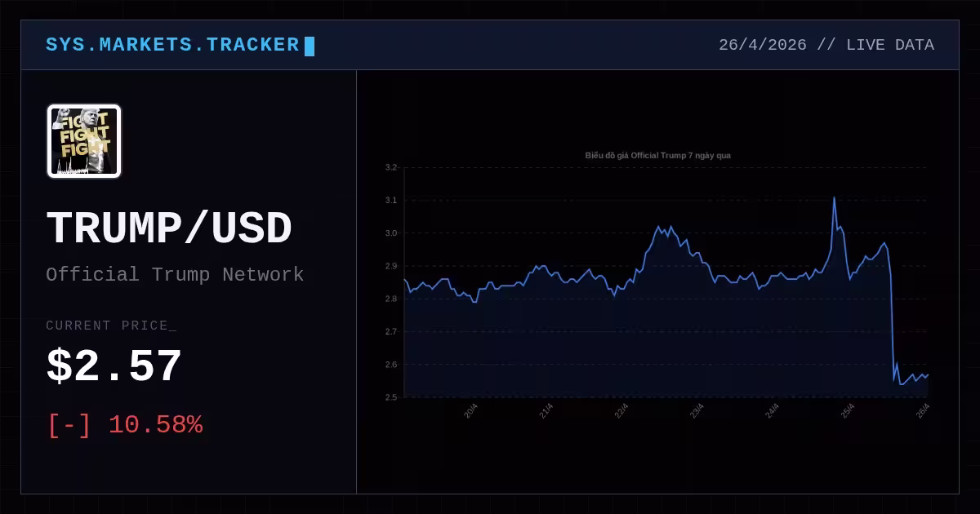Click the $2.57 price value
The image size is (980, 514).
tap(114, 367)
